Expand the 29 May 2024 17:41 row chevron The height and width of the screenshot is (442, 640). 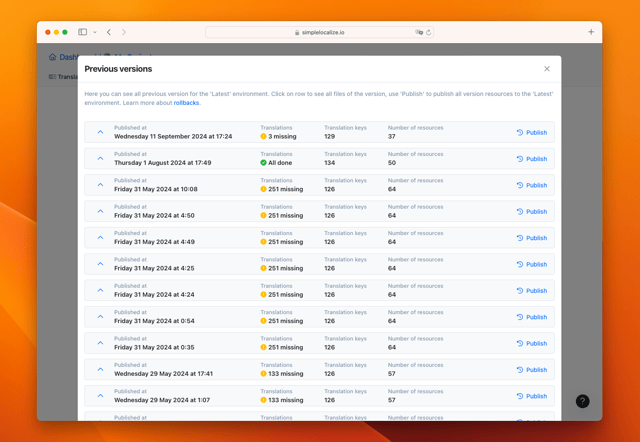pyautogui.click(x=100, y=369)
